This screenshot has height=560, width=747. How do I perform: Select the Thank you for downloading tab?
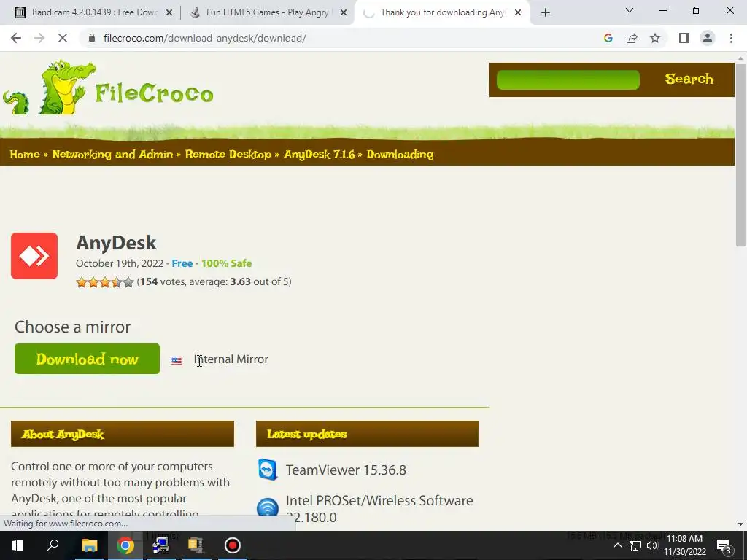pyautogui.click(x=443, y=12)
